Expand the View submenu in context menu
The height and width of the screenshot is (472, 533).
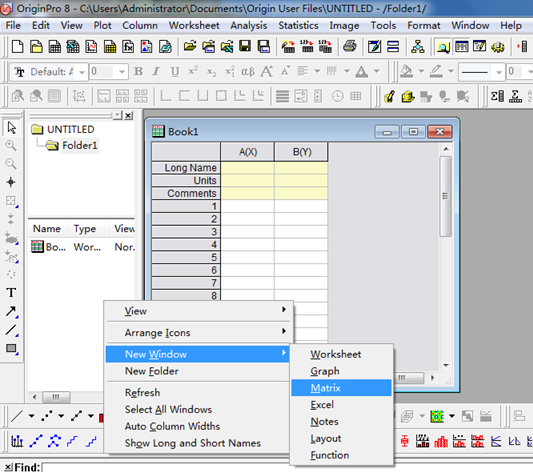click(x=199, y=311)
